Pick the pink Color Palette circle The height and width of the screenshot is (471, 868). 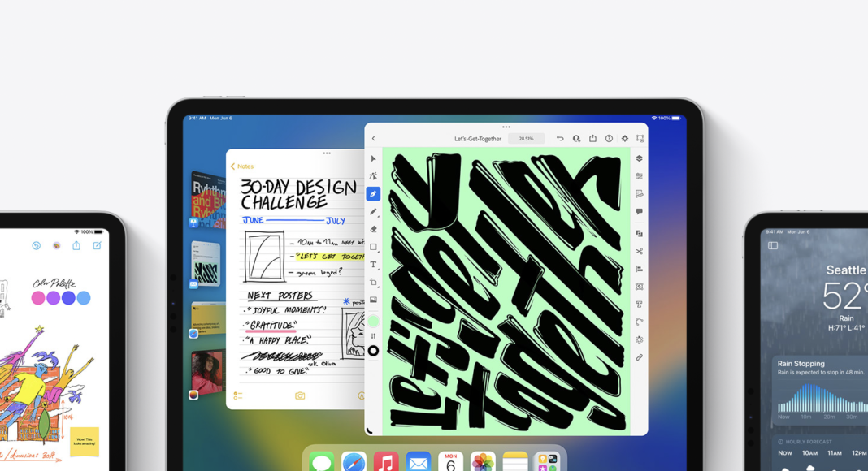coord(38,298)
